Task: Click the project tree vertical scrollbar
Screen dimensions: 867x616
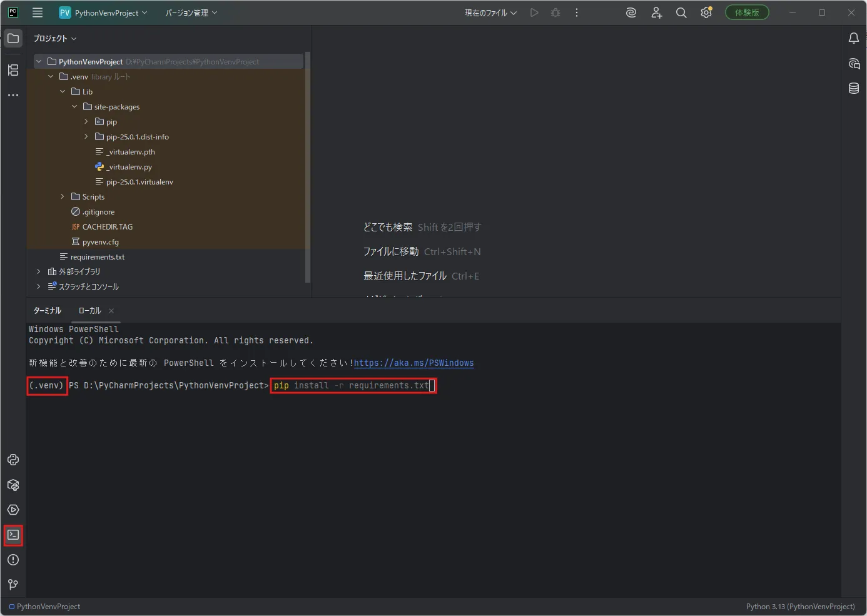Action: (307, 166)
